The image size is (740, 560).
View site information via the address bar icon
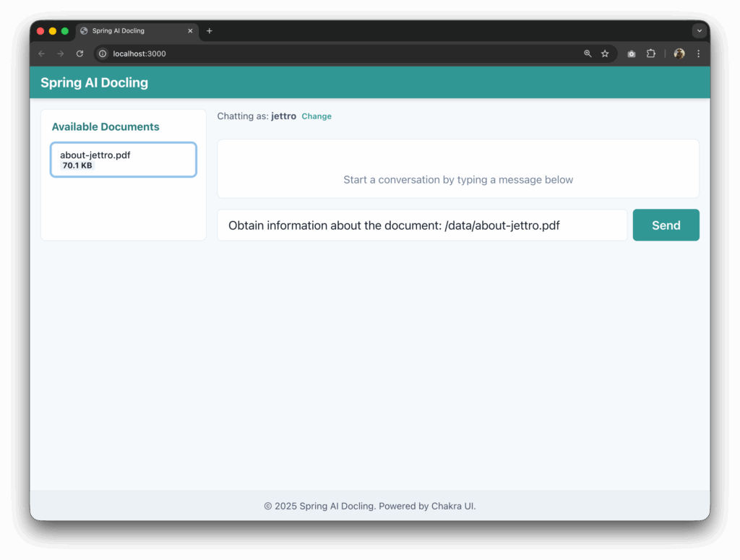(x=102, y=53)
